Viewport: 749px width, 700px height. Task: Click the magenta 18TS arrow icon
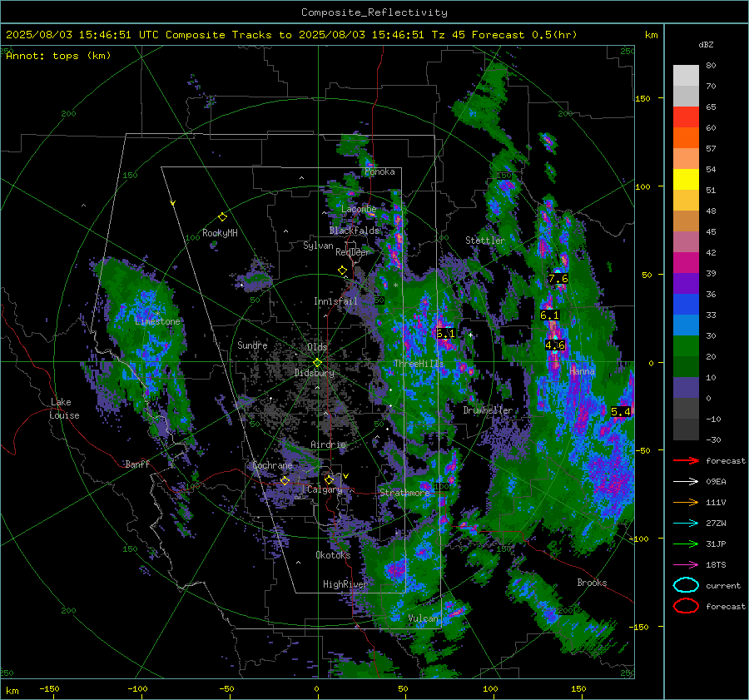pos(686,565)
